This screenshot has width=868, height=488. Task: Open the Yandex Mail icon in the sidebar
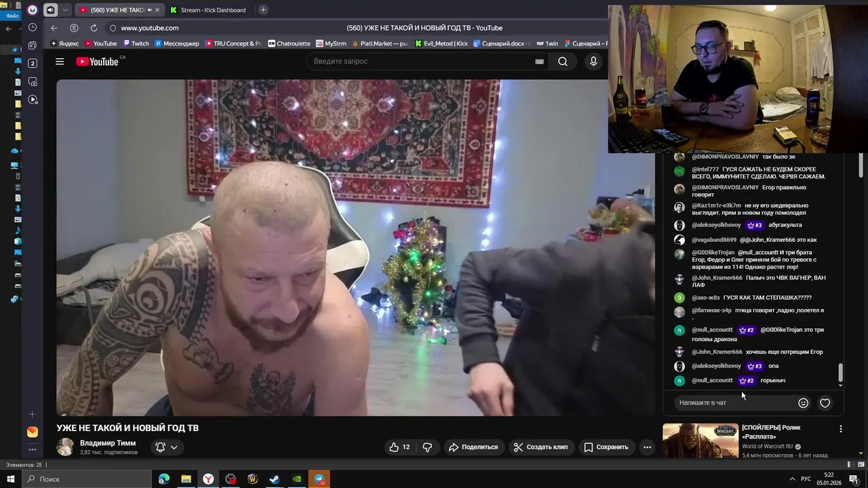33,432
